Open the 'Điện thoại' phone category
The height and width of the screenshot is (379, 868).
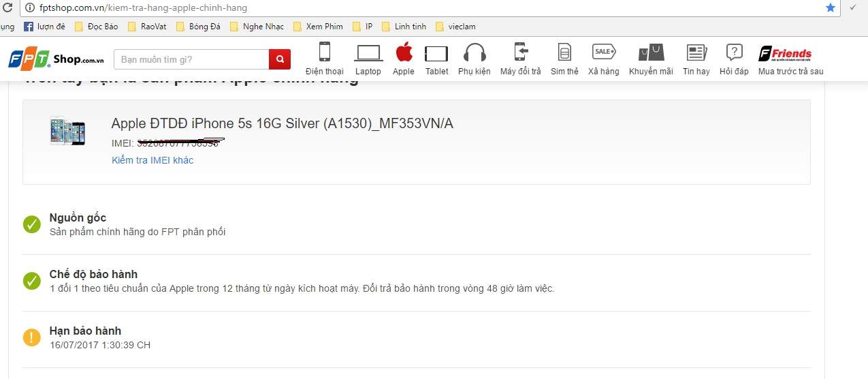coord(325,59)
